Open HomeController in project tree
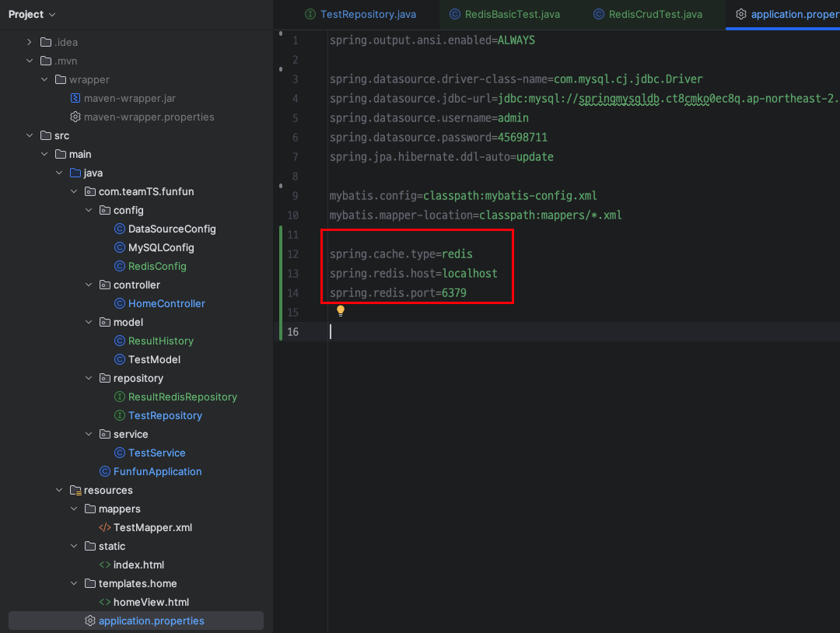 click(166, 303)
